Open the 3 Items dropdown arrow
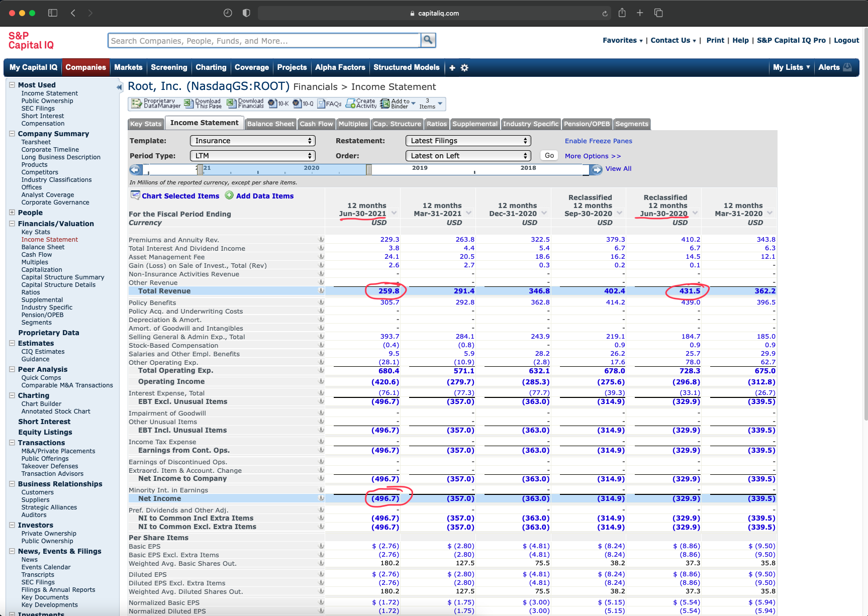Screen dimensions: 868x616 point(440,104)
